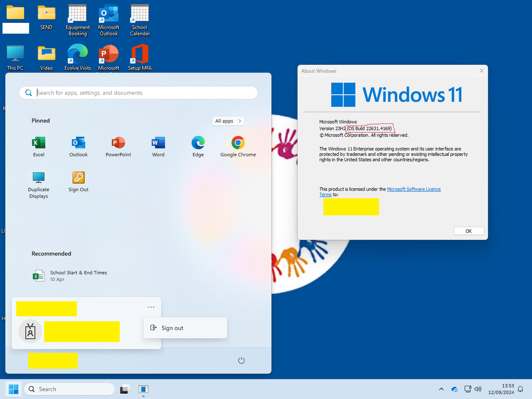This screenshot has width=532, height=399.
Task: Show hidden tray icons chevron
Action: point(441,389)
